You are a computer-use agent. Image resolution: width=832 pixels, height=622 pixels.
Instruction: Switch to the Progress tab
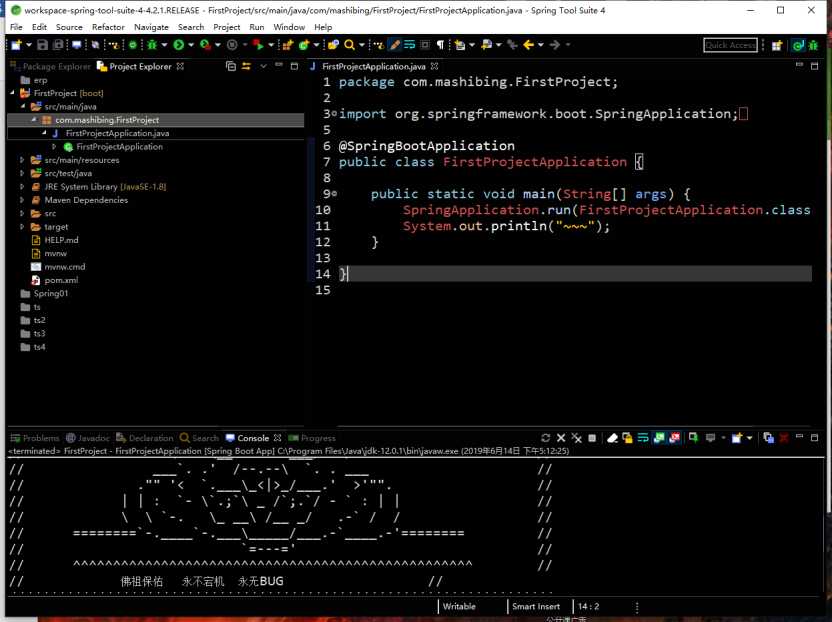(312, 438)
